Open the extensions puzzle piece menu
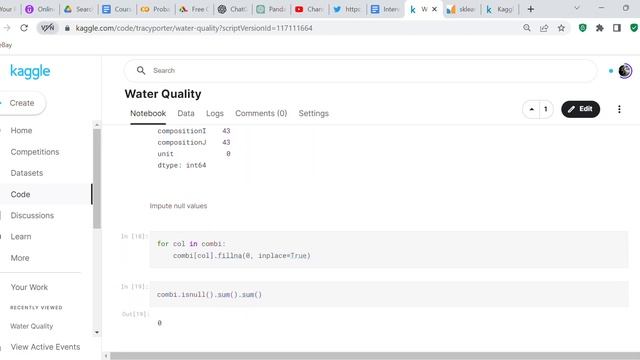Image resolution: width=640 pixels, height=360 pixels. coord(600,28)
